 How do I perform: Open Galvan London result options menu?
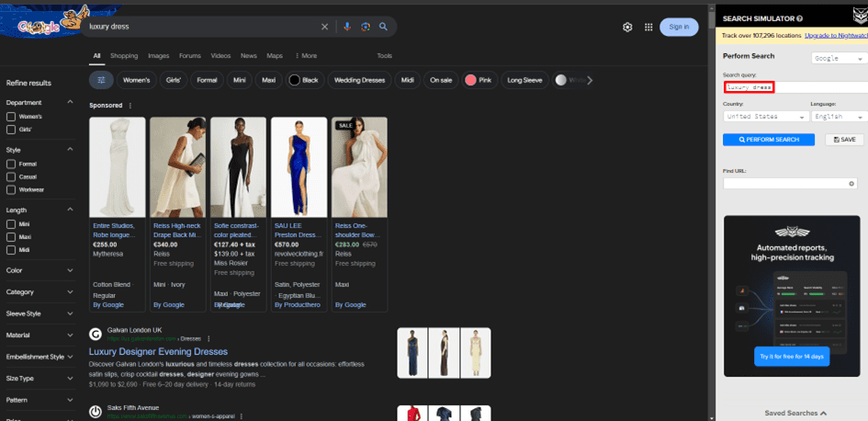[x=209, y=338]
